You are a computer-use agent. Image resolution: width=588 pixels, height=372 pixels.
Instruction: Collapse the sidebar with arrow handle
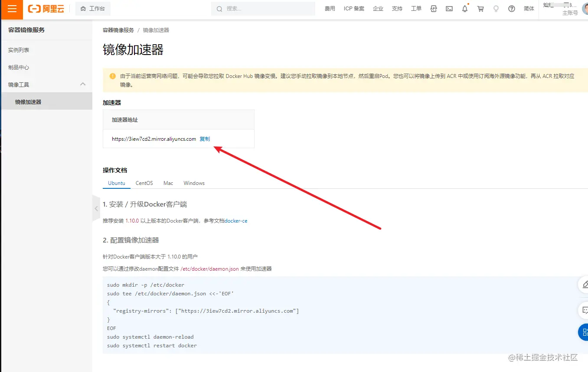tap(96, 209)
